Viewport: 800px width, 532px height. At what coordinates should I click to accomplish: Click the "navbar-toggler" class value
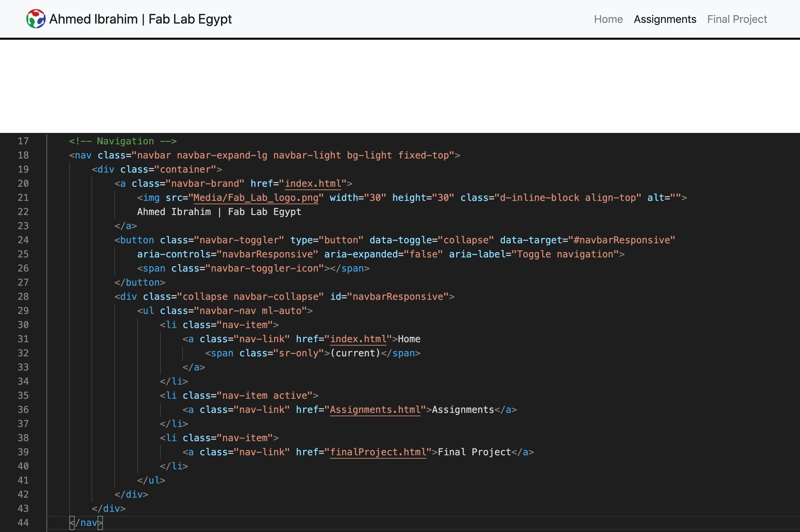[239, 240]
